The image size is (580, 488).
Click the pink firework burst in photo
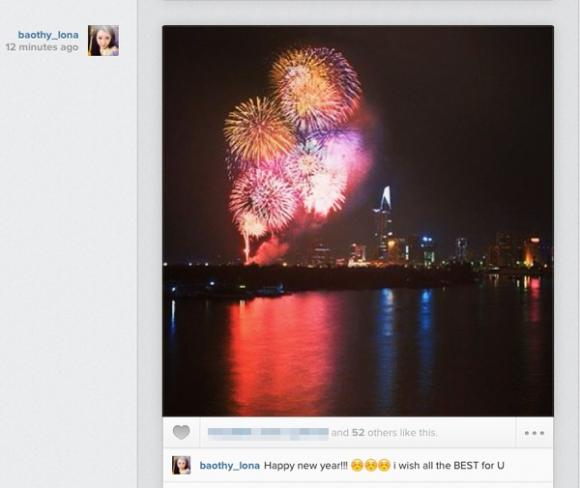[264, 198]
